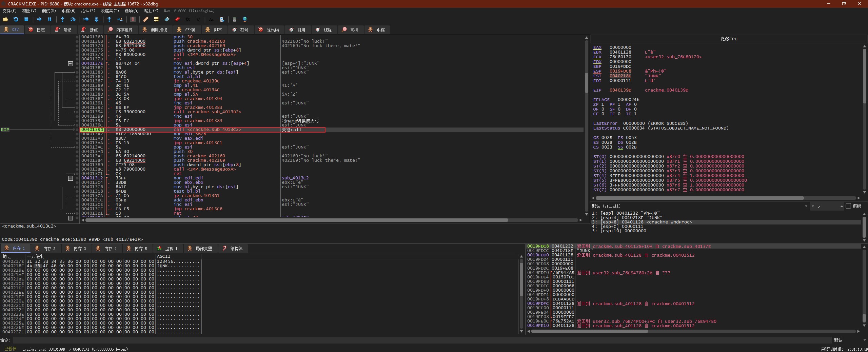This screenshot has height=352, width=868.
Task: Open the 调试(D) menu
Action: click(48, 11)
